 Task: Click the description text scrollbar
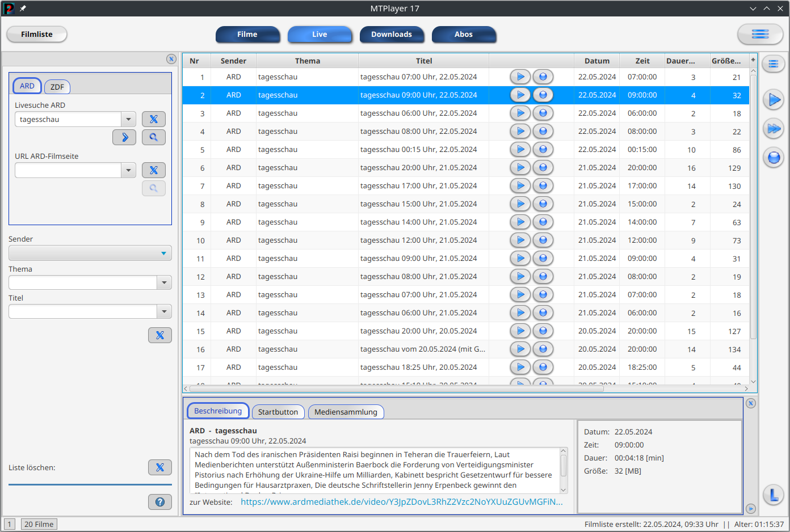point(564,465)
